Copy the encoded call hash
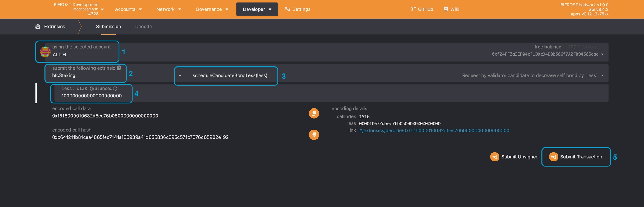 pos(314,135)
